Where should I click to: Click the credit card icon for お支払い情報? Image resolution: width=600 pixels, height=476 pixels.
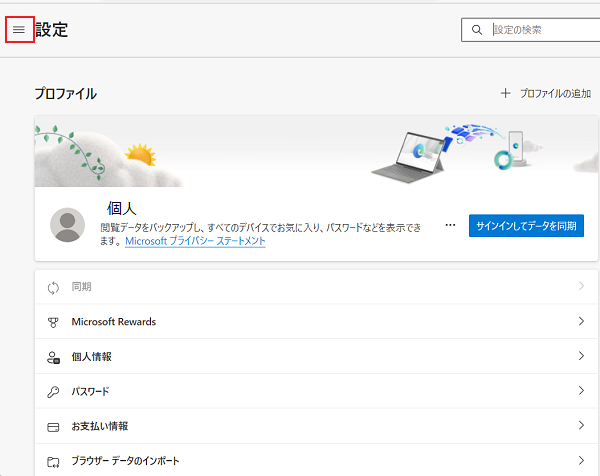click(x=54, y=426)
